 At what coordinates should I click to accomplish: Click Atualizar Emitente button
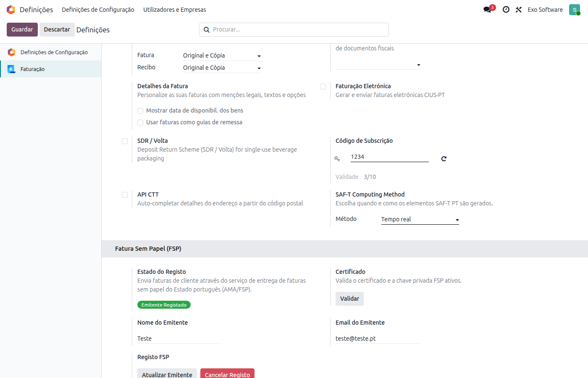click(167, 374)
